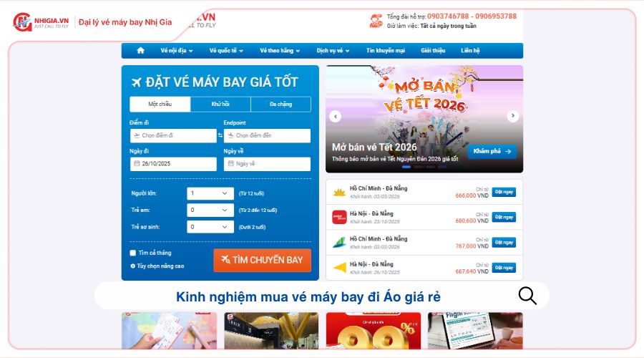Image resolution: width=644 pixels, height=358 pixels.
Task: Click the Chọn điểm đi input field
Action: (173, 135)
